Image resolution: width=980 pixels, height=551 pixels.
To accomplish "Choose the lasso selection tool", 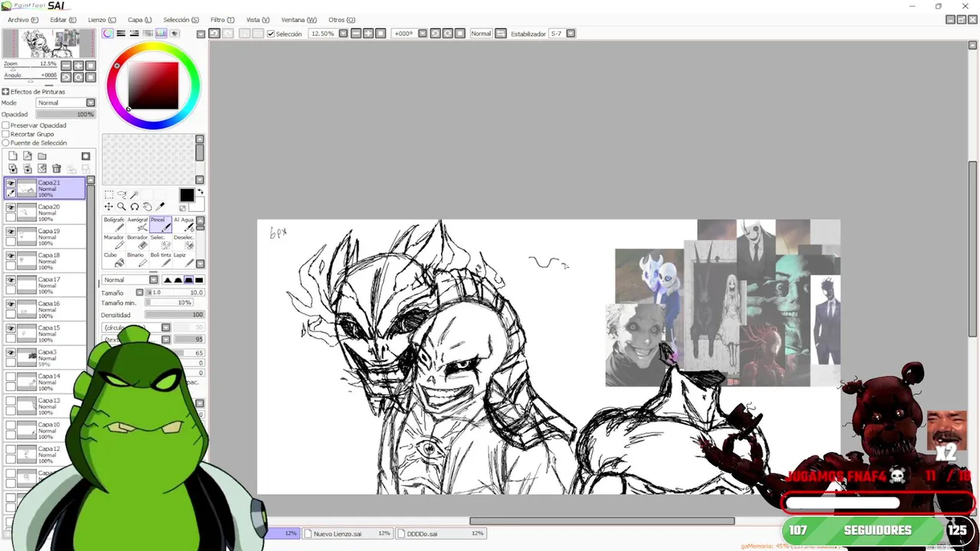I will coord(122,194).
